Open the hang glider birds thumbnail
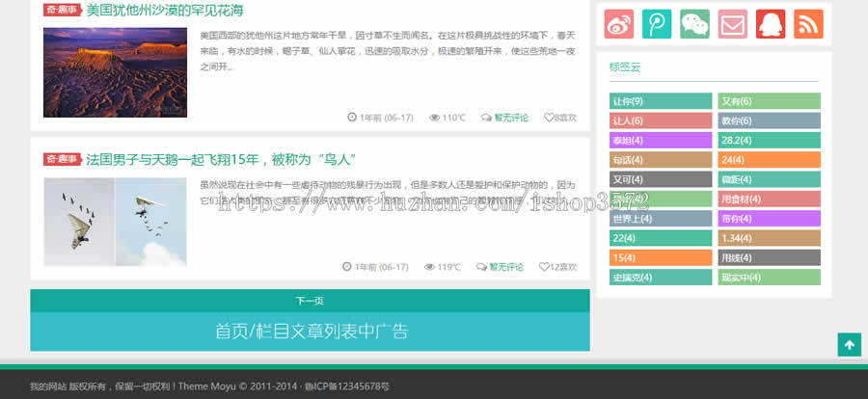 [x=115, y=222]
